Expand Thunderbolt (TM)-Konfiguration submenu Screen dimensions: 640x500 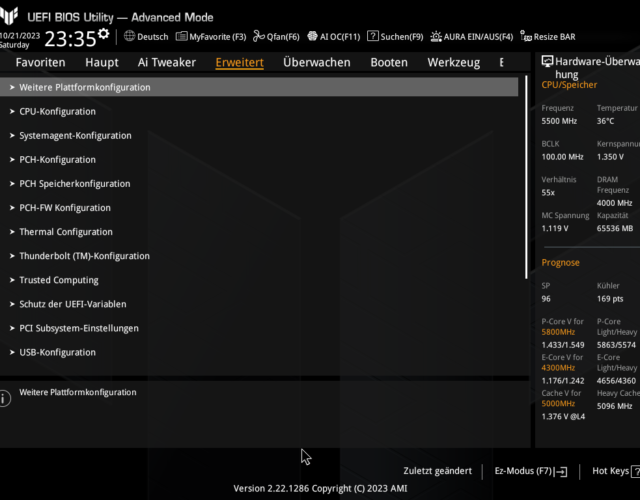click(x=85, y=256)
